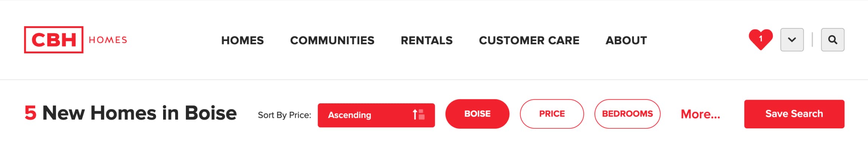The width and height of the screenshot is (868, 147).
Task: Toggle the BEDROOMS filter pill
Action: [627, 114]
